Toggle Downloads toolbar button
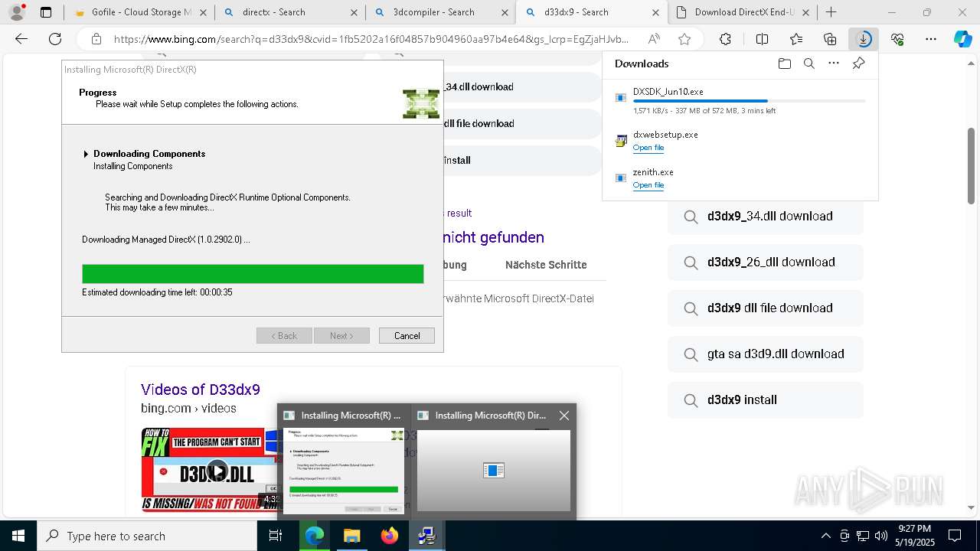This screenshot has width=980, height=551. (x=864, y=39)
